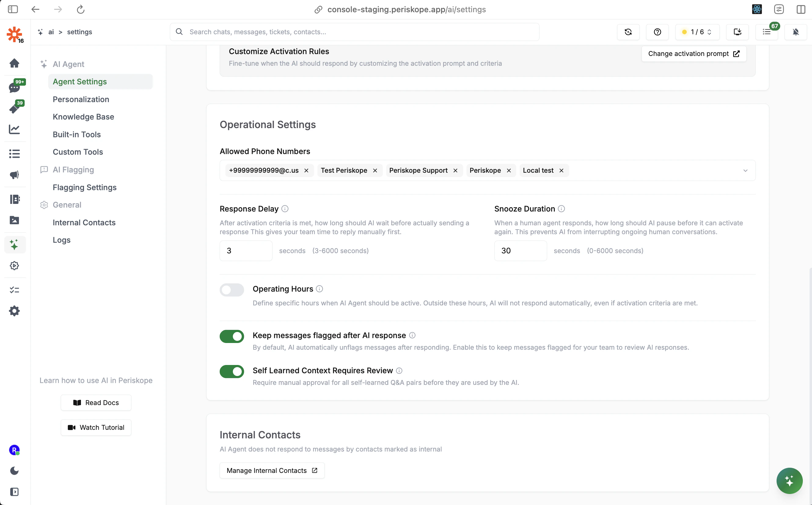This screenshot has width=812, height=505.
Task: Open the sync refresh icon in top bar
Action: (x=628, y=32)
